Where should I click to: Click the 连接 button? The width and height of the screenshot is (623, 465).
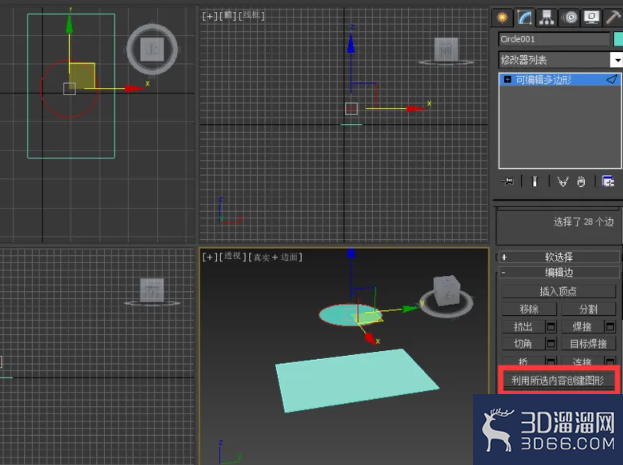pos(582,361)
